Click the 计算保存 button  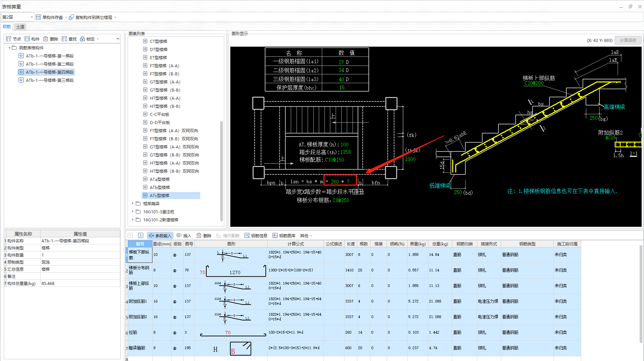point(628,40)
